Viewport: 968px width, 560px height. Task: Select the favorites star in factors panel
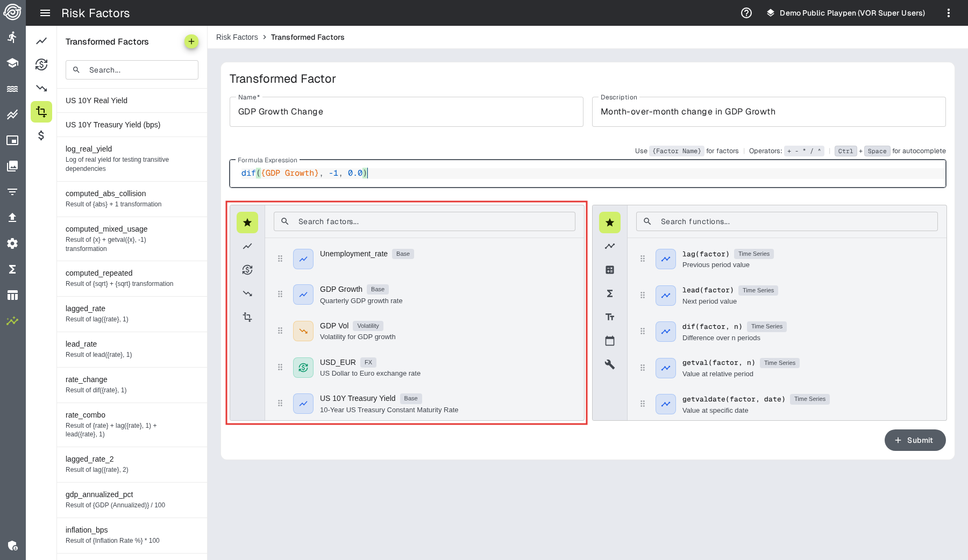coord(247,222)
